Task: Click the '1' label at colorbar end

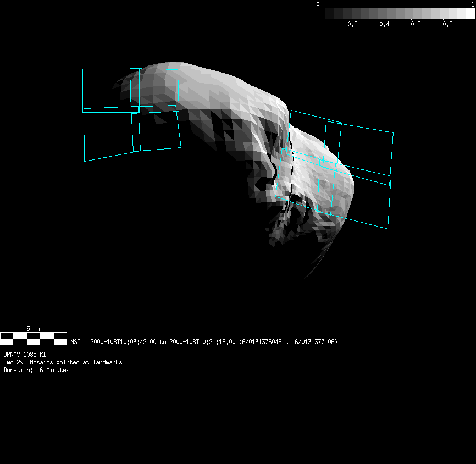Action: pos(473,4)
